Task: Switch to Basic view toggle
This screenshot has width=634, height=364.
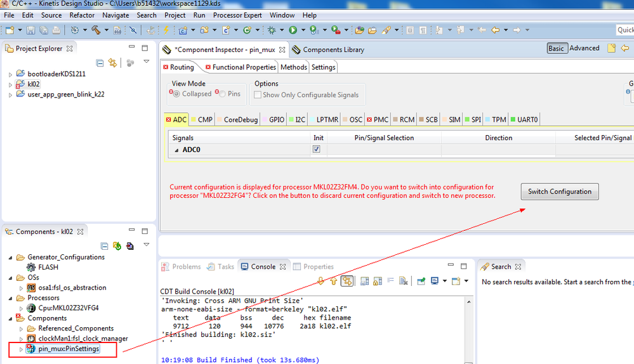Action: click(557, 48)
